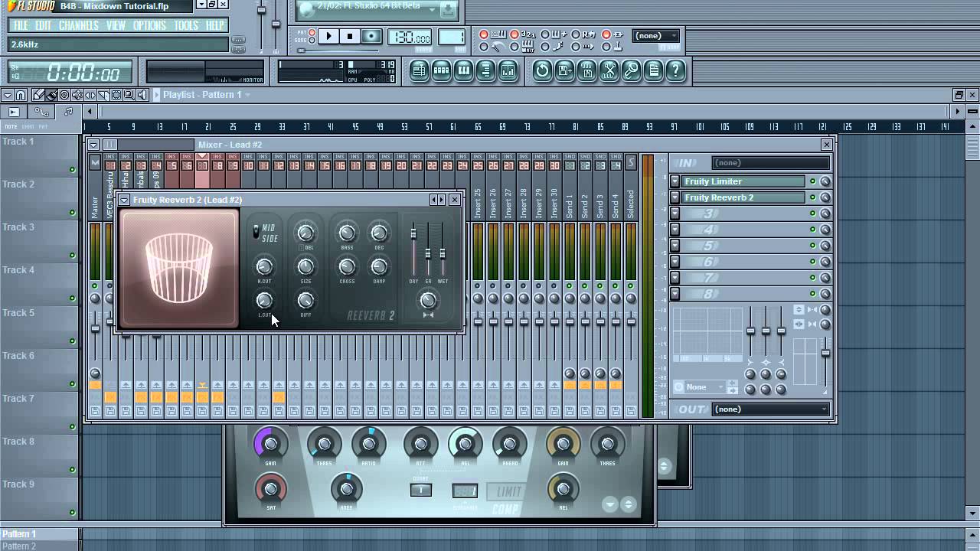The width and height of the screenshot is (980, 551).
Task: Open the OPTIONS menu
Action: point(149,25)
